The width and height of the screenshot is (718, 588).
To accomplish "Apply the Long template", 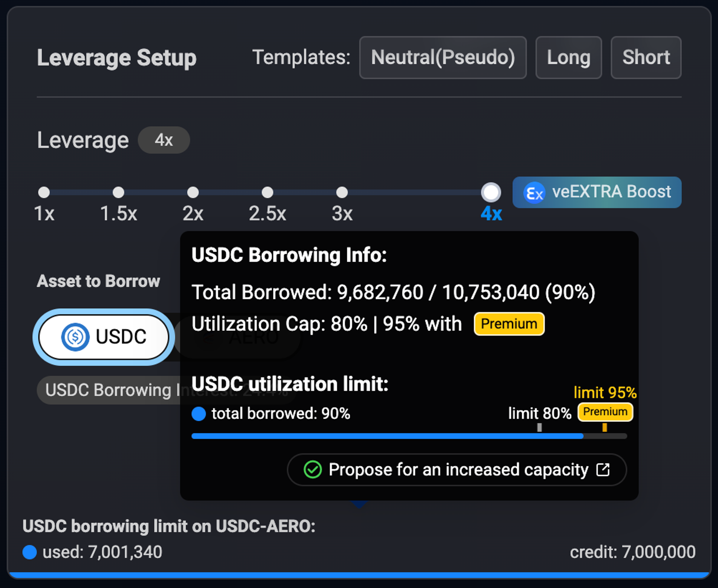I will click(568, 57).
